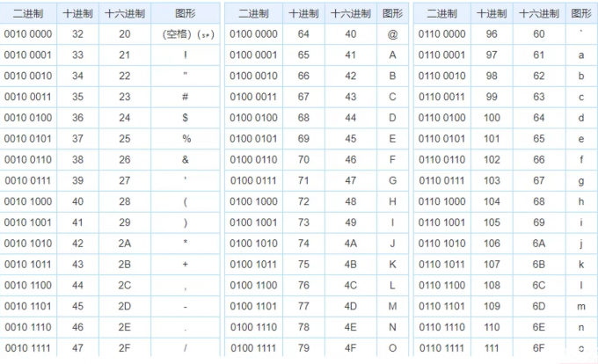This screenshot has width=598, height=364.
Task: Select decimal value 103
Action: tap(492, 180)
